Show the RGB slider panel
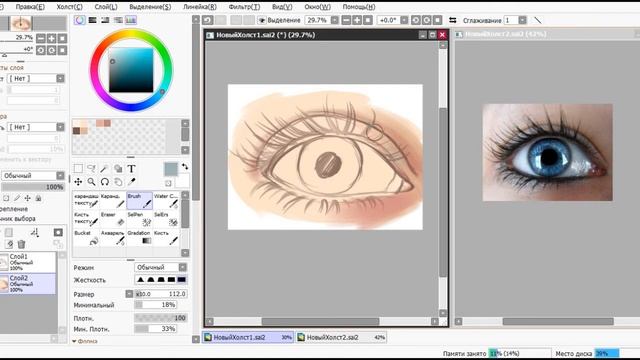 tap(93, 20)
